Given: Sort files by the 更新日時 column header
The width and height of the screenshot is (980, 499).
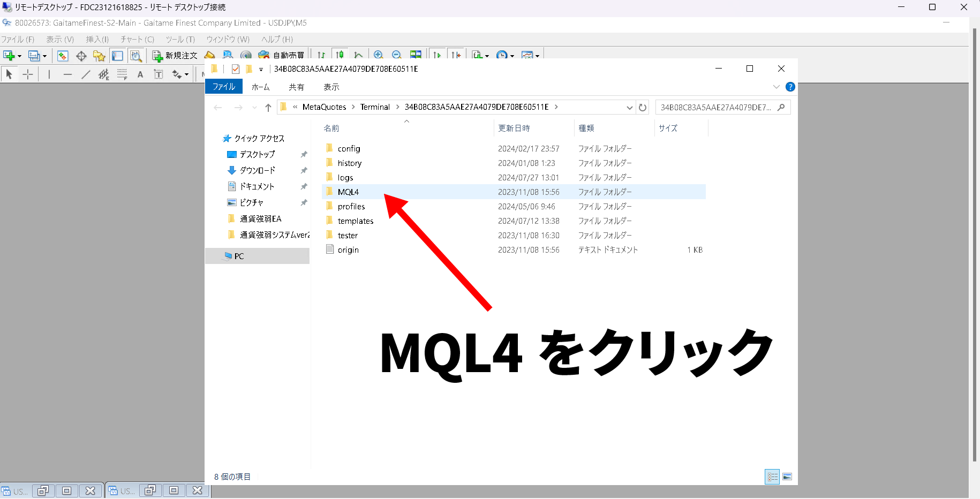Looking at the screenshot, I should (x=514, y=128).
